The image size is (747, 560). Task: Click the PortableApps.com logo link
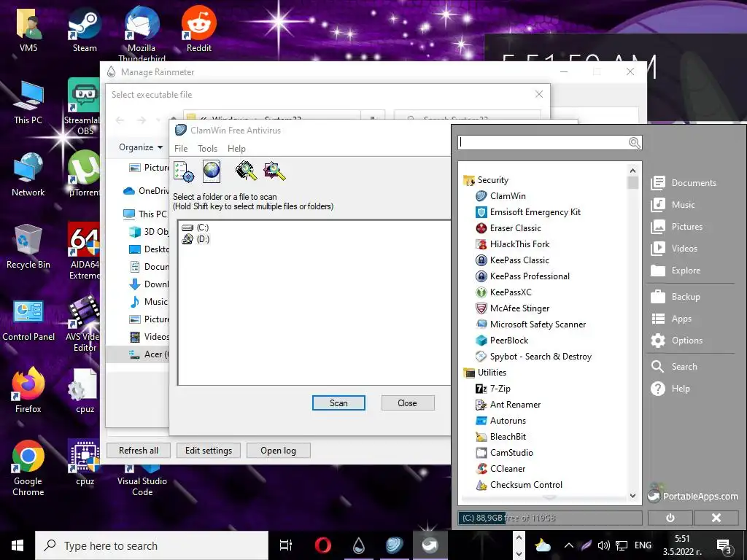(x=693, y=496)
